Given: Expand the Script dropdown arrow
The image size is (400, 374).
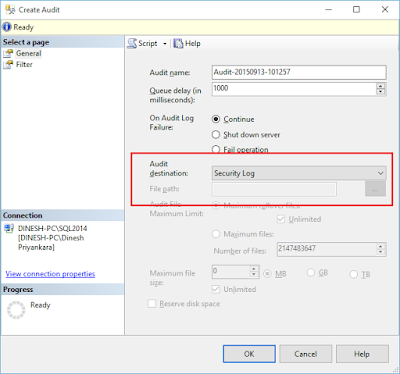Looking at the screenshot, I should (x=165, y=44).
